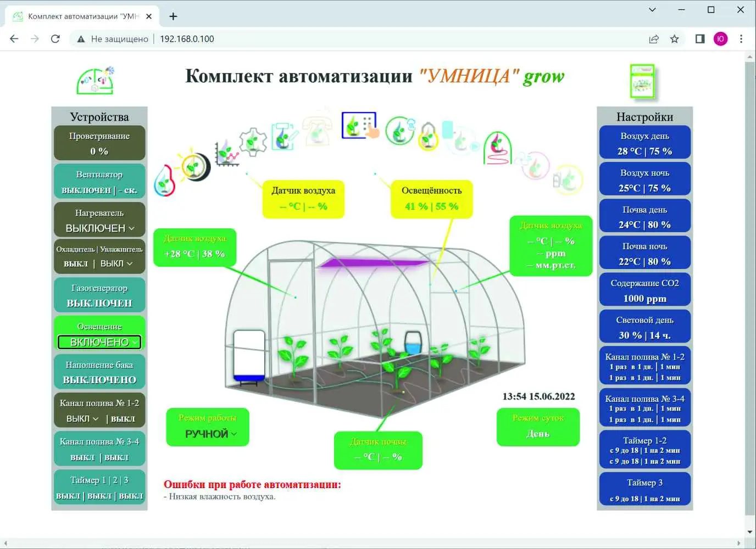
Task: Click the gear-shaped plant settings icon
Action: click(253, 141)
